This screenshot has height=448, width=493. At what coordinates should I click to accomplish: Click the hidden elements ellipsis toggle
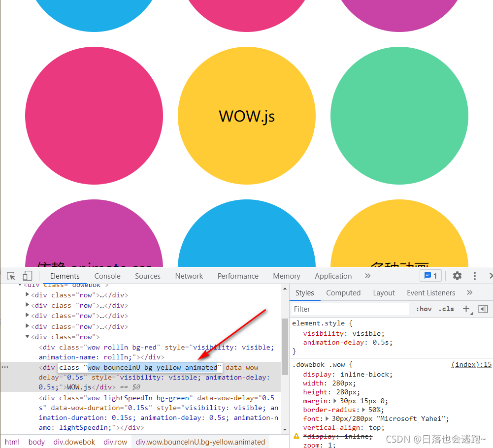tap(4, 367)
